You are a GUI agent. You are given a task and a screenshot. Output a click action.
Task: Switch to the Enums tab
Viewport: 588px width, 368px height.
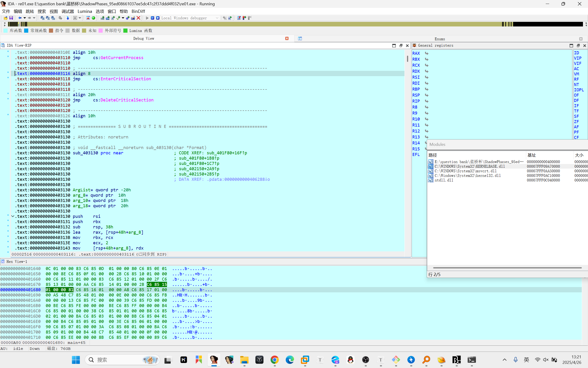pos(440,39)
